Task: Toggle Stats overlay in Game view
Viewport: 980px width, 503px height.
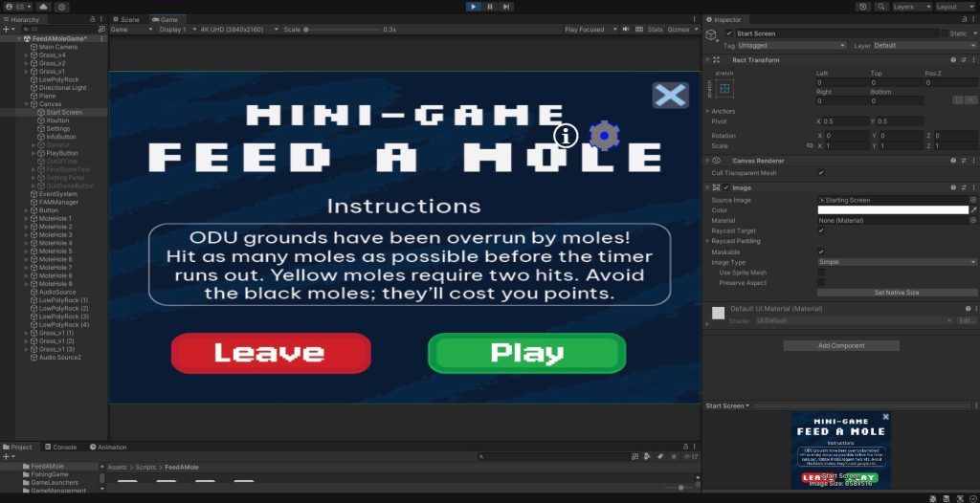Action: tap(655, 30)
